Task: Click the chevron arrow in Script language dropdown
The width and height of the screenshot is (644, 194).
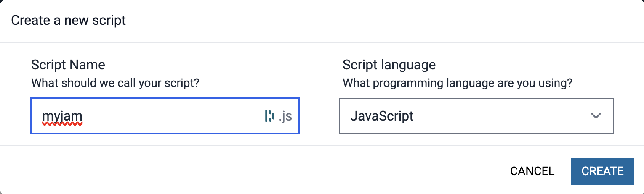Action: click(x=596, y=116)
